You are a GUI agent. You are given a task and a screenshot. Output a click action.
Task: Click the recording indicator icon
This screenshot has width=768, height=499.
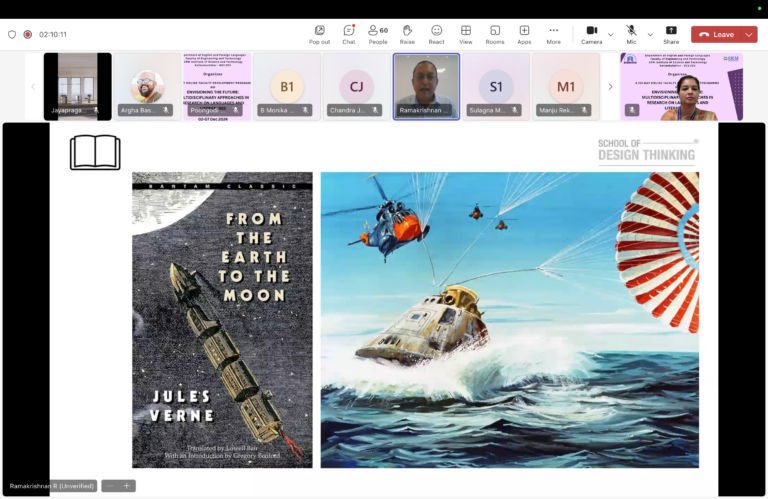[27, 34]
